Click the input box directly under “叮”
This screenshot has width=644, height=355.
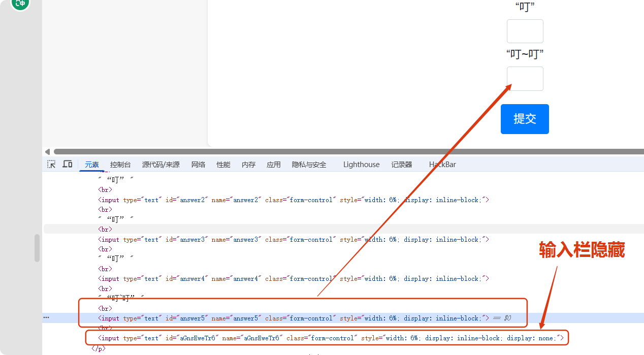(x=525, y=31)
